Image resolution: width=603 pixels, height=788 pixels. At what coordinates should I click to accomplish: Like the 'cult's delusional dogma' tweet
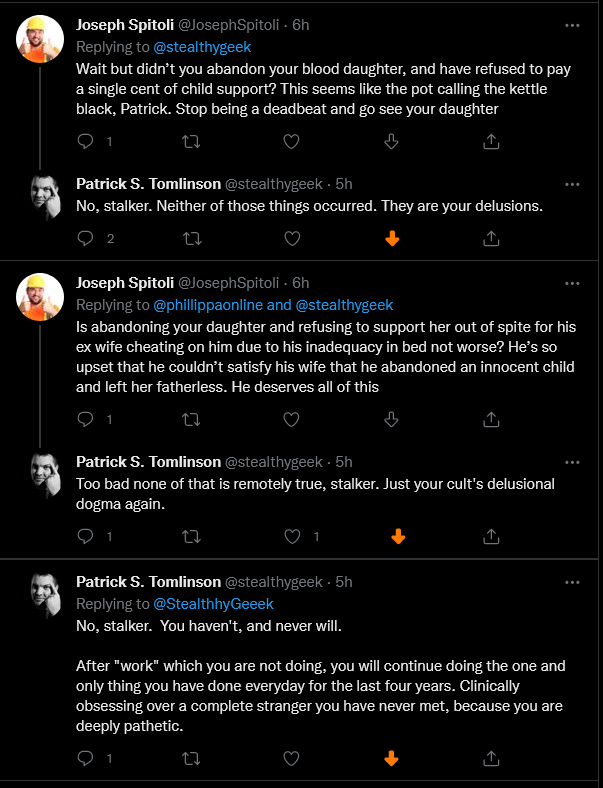pyautogui.click(x=292, y=537)
